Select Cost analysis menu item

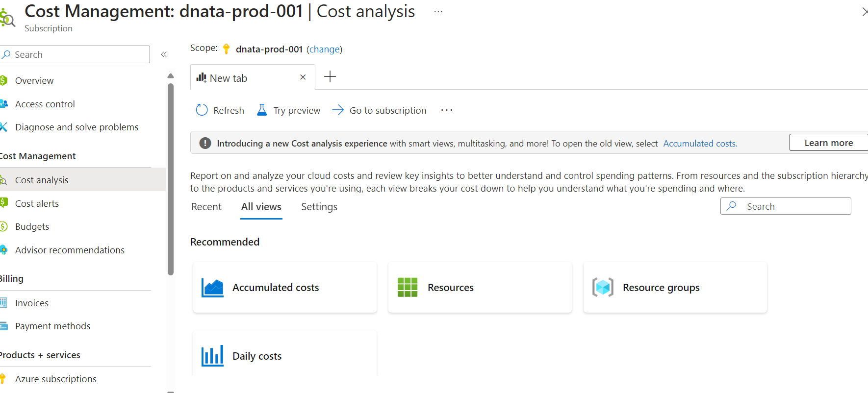(x=82, y=180)
